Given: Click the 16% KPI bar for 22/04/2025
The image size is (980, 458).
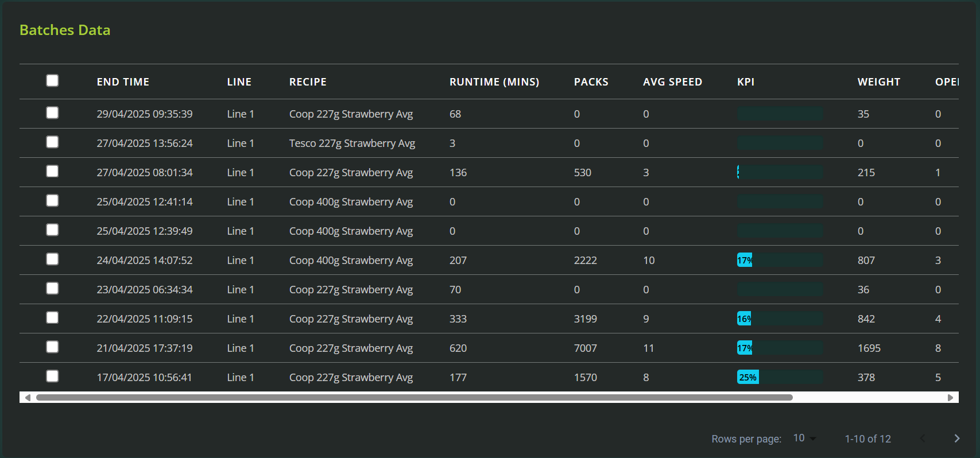Looking at the screenshot, I should (x=780, y=319).
